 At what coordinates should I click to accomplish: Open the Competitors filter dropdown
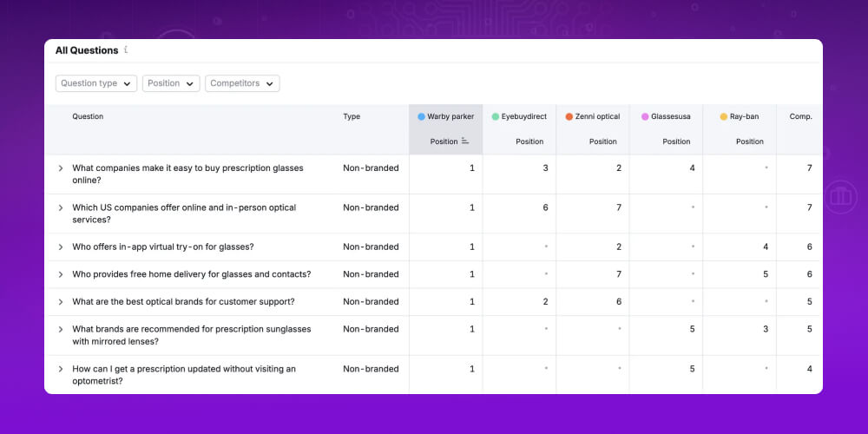242,83
